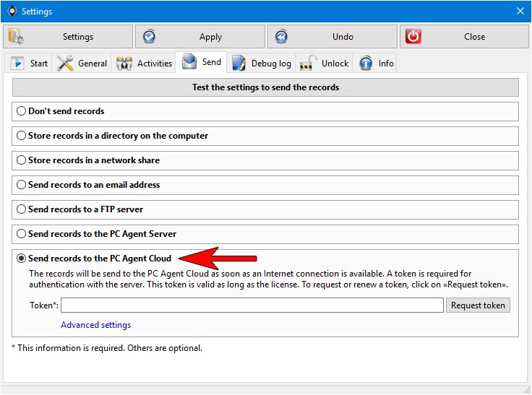This screenshot has height=395, width=532.
Task: Click the red power Close icon
Action: 413,37
